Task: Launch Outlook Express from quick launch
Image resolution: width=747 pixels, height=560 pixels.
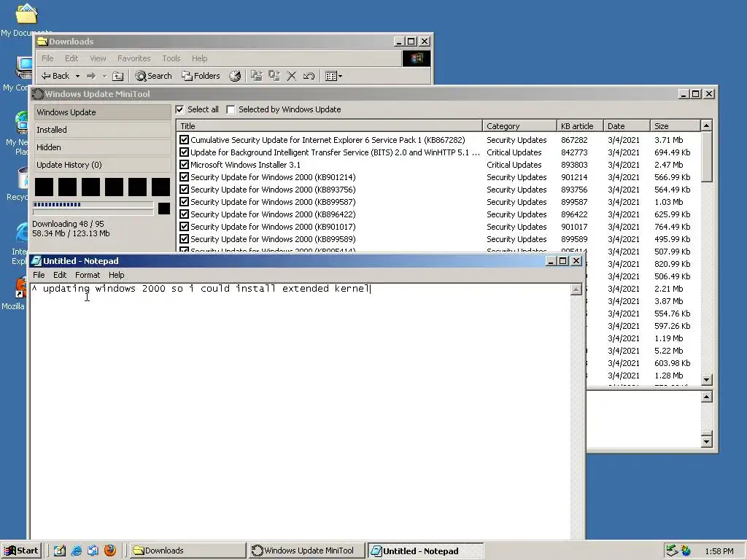Action: click(x=93, y=551)
